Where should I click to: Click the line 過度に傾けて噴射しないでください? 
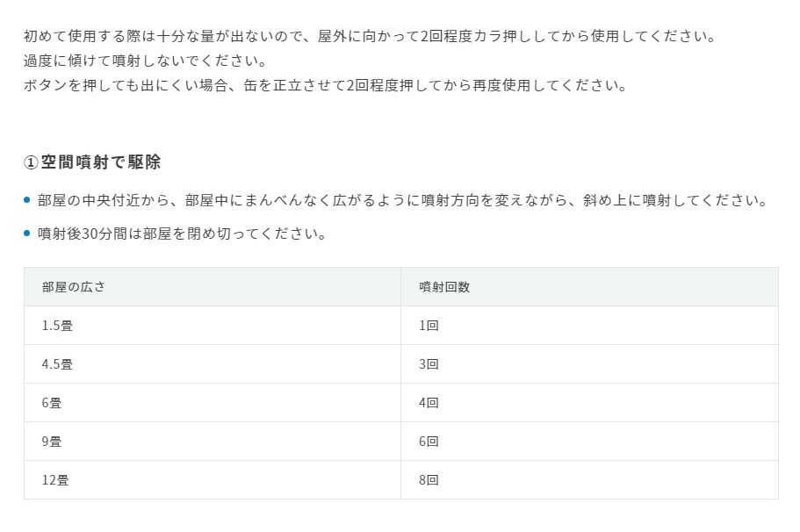[x=146, y=61]
